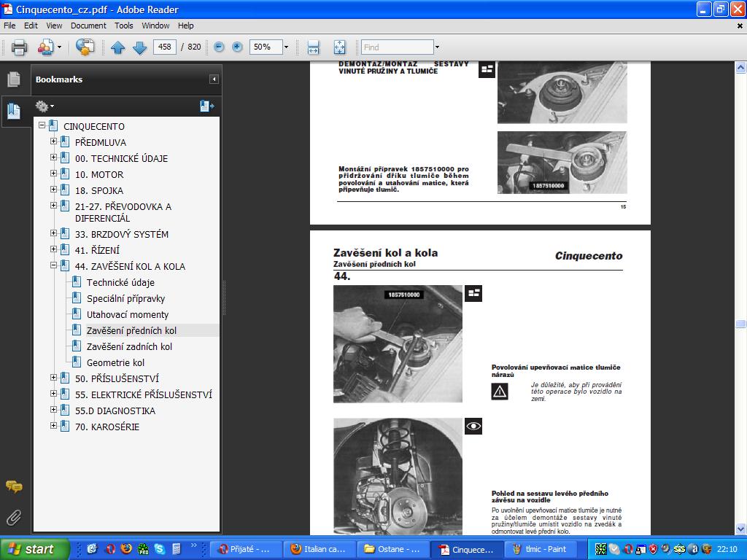
Task: Go to previous page with up arrow
Action: click(117, 47)
